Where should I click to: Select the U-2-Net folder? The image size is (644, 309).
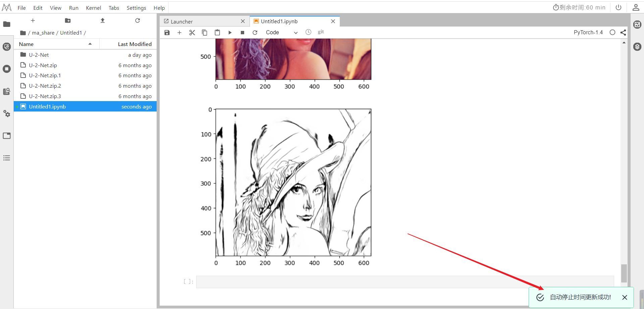pos(85,55)
